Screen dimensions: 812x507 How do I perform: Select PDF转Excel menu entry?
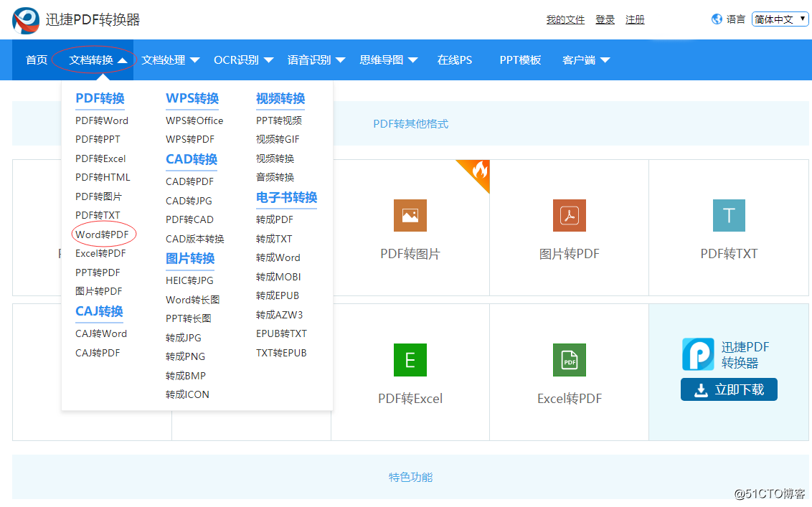(x=100, y=158)
